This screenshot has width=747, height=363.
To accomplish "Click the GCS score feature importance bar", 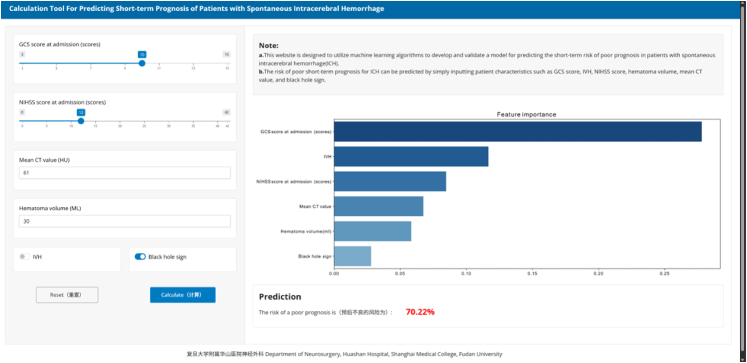I will (x=518, y=131).
